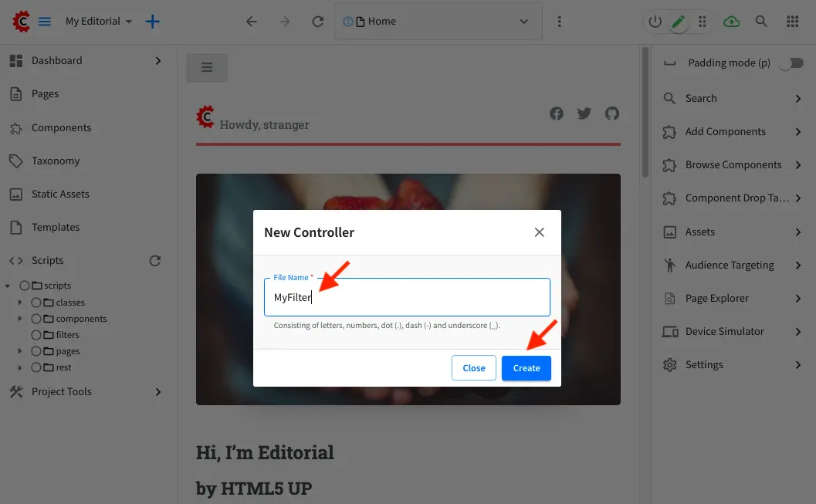Collapse the scripts root folder arrow

[x=7, y=286]
